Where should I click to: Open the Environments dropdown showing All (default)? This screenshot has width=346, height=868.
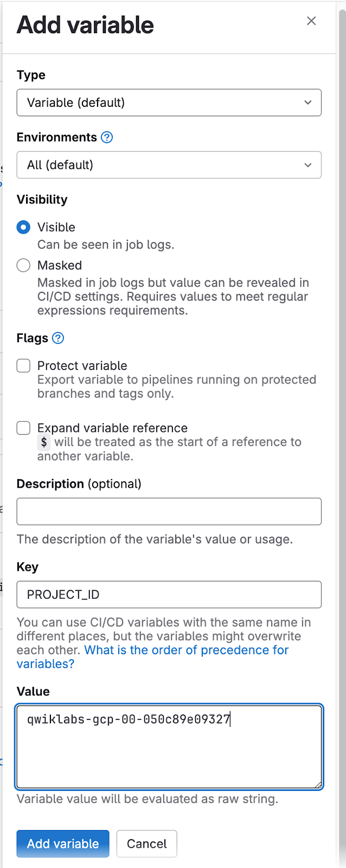pos(169,165)
